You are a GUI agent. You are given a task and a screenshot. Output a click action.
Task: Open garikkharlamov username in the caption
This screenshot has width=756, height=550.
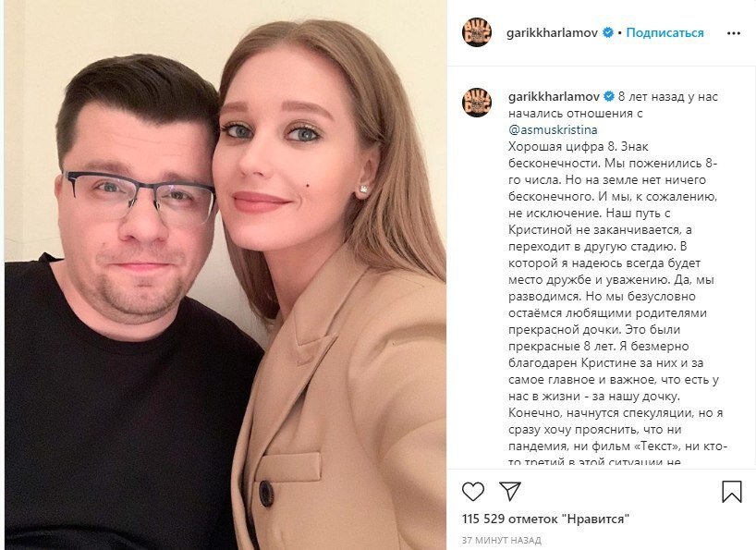554,96
